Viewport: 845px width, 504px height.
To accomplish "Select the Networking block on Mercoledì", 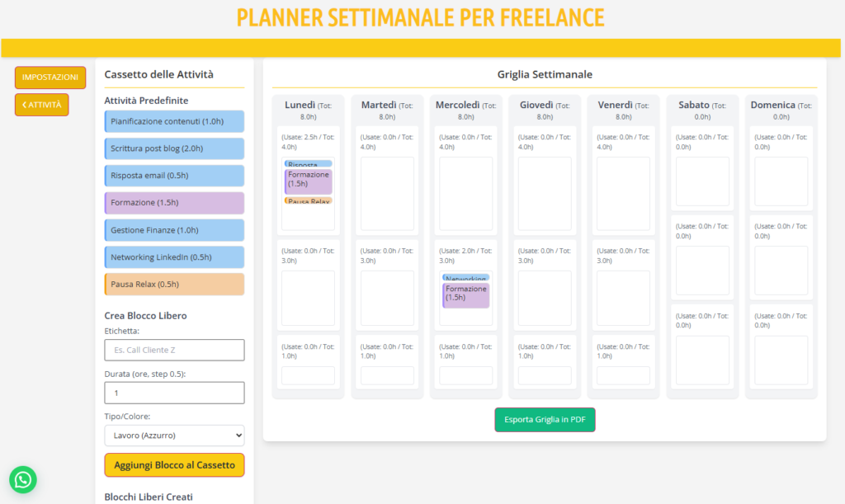I will tap(466, 279).
